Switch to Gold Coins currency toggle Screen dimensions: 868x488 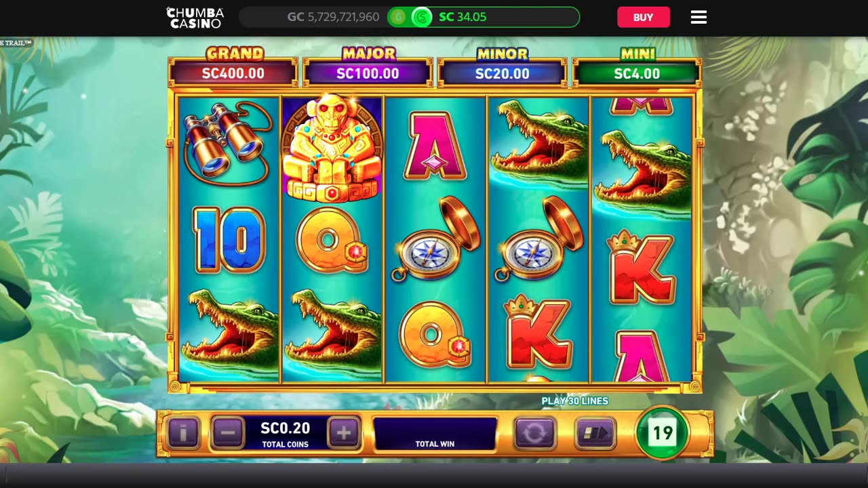coord(398,17)
